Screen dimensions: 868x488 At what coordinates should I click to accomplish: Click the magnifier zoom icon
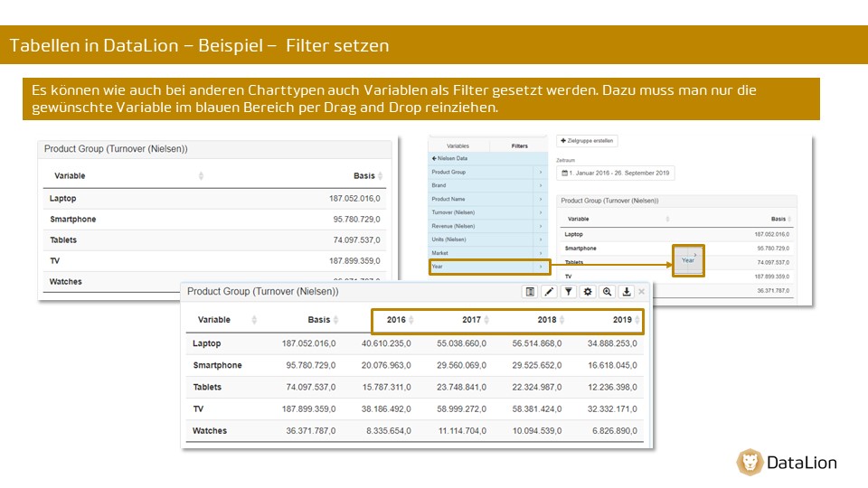point(608,292)
